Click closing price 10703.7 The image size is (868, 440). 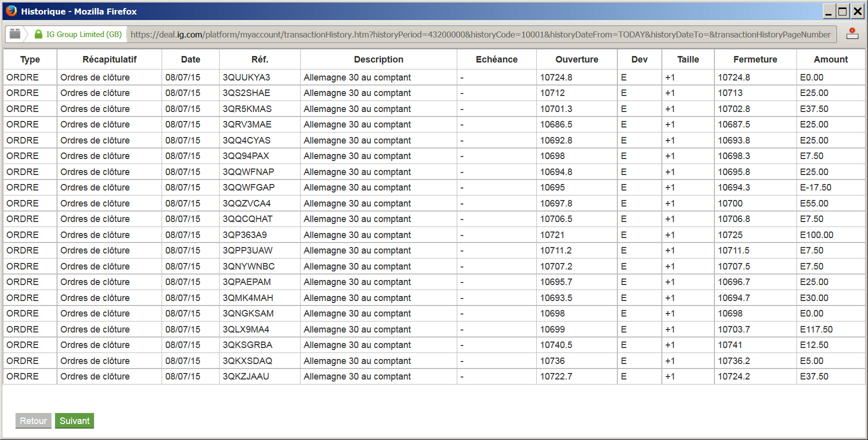click(734, 329)
